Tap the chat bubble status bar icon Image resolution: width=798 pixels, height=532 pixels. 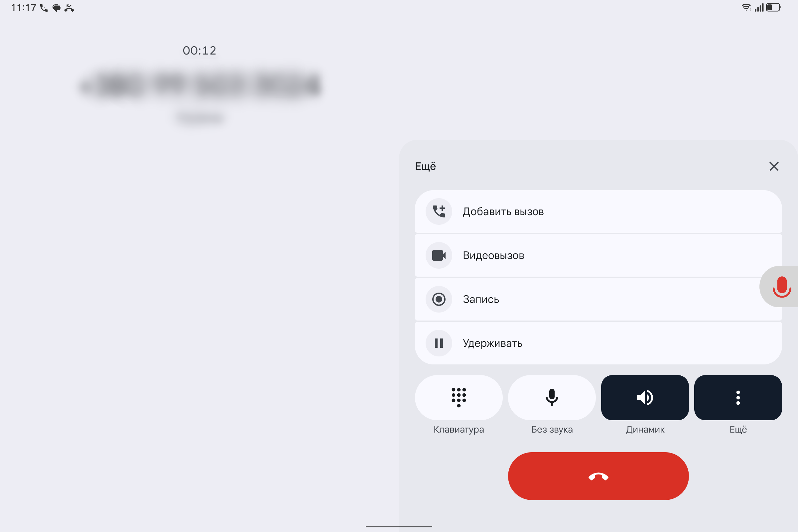(56, 8)
